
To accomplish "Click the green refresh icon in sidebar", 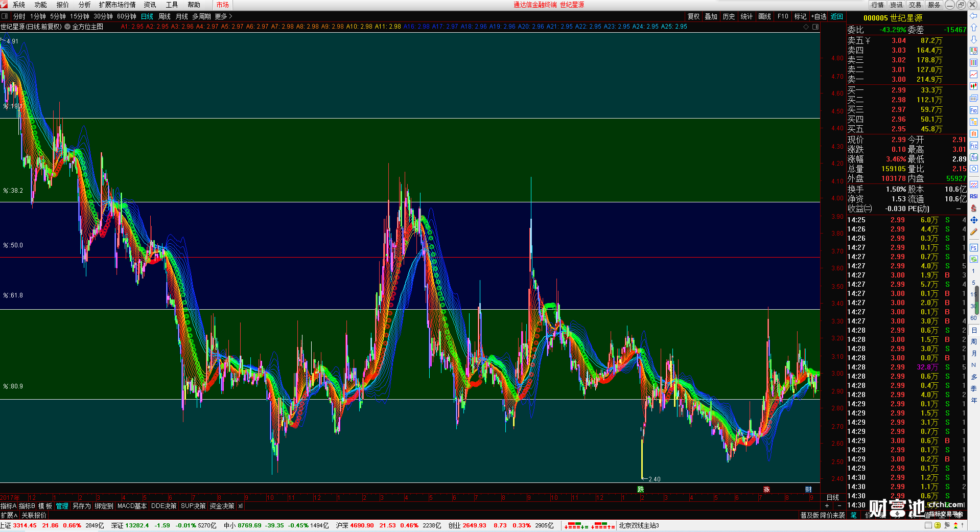I will click(x=973, y=259).
